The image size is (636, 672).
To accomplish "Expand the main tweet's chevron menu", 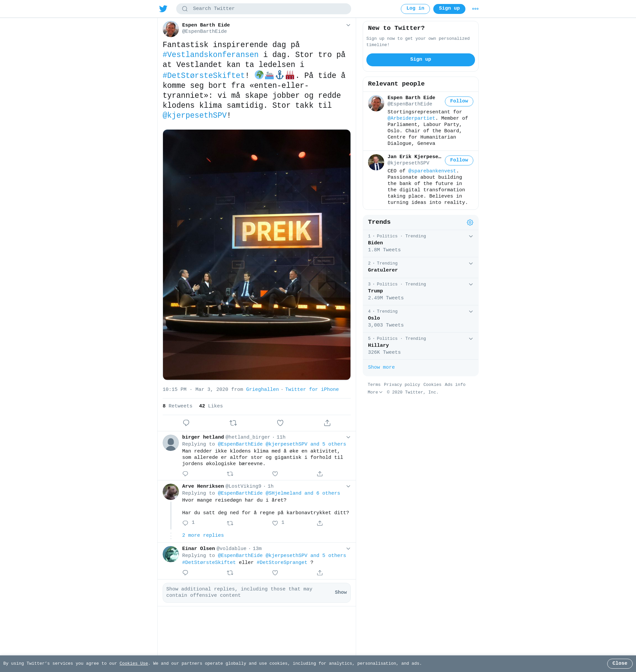I will (x=348, y=25).
